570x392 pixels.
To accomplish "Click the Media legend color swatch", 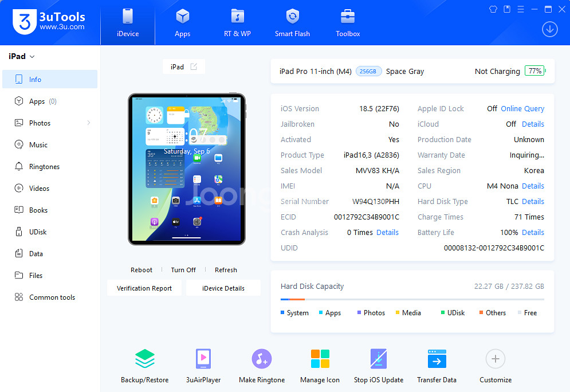I will pos(398,312).
